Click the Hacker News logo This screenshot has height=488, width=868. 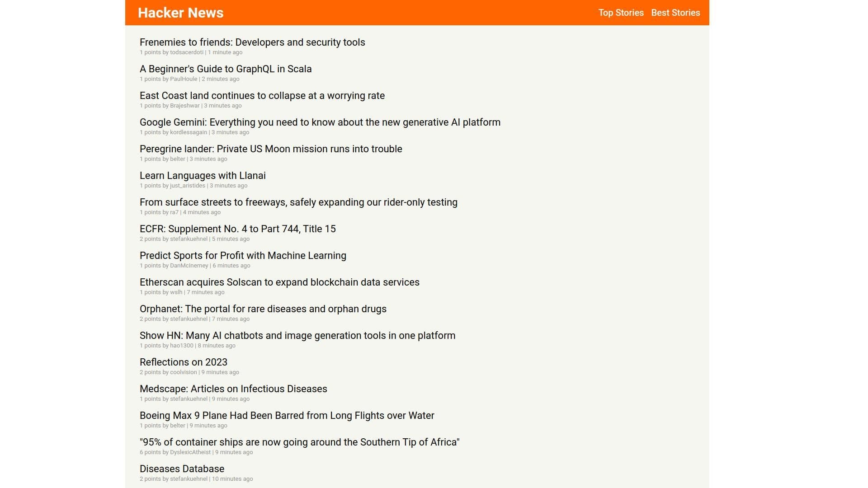(x=180, y=13)
